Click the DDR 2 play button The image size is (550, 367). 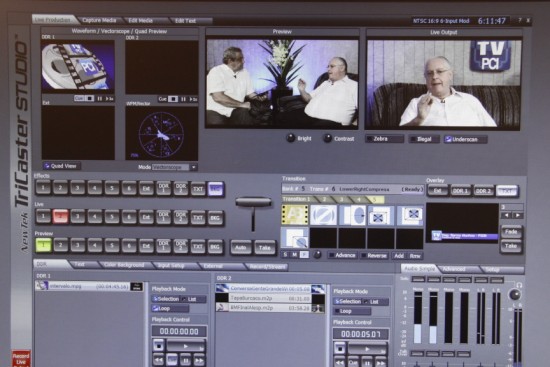tap(367, 349)
